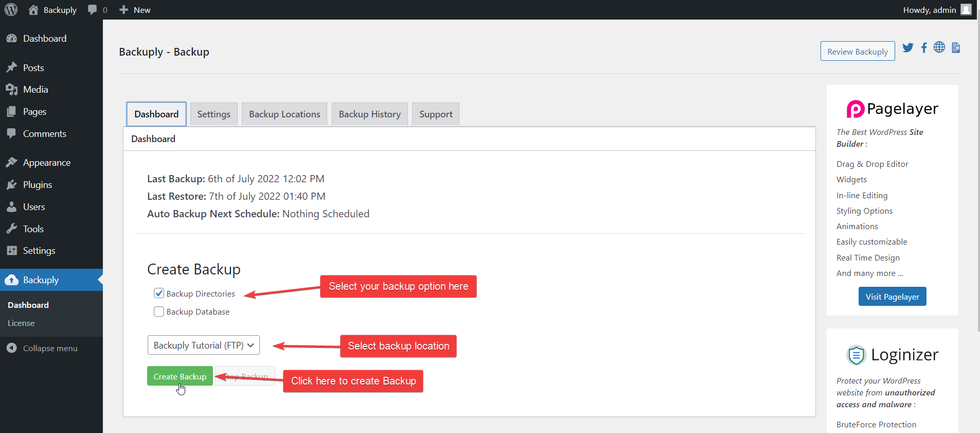Viewport: 980px width, 433px height.
Task: Click the Backuply home icon in admin bar
Action: (x=33, y=10)
